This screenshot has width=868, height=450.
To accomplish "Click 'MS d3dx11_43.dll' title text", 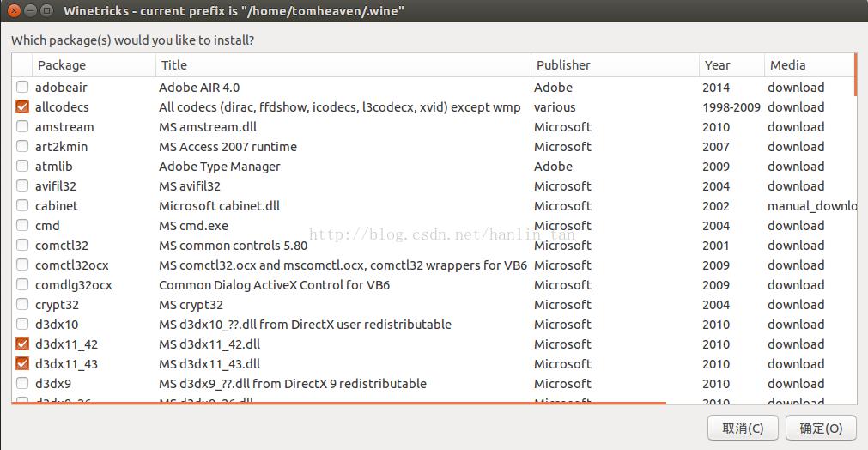I will [x=209, y=364].
